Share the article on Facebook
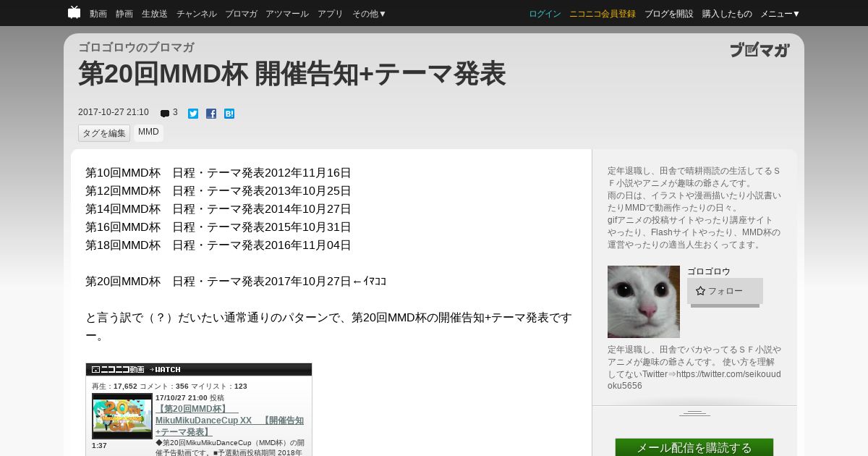 (211, 114)
